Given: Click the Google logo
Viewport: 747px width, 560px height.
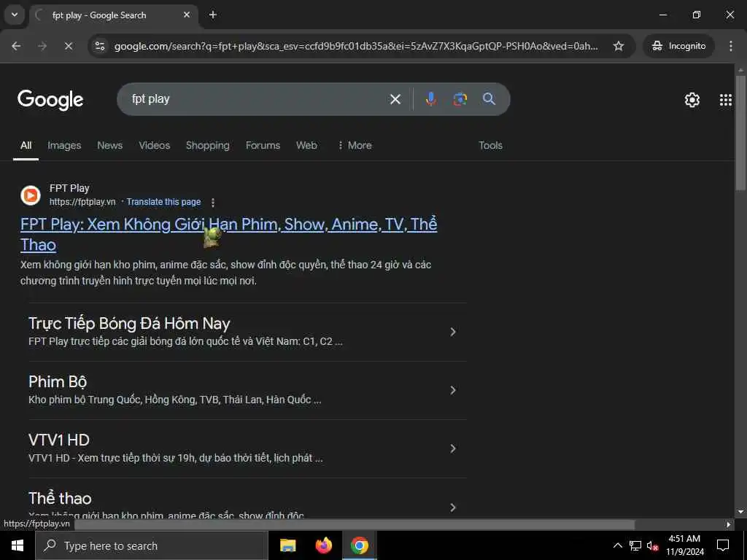Looking at the screenshot, I should click(x=50, y=99).
